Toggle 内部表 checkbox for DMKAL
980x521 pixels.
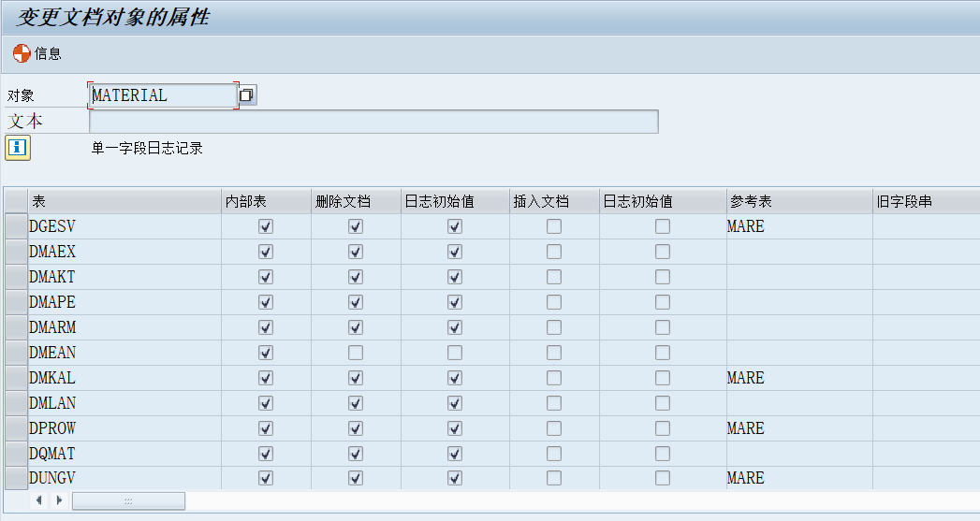[x=266, y=378]
